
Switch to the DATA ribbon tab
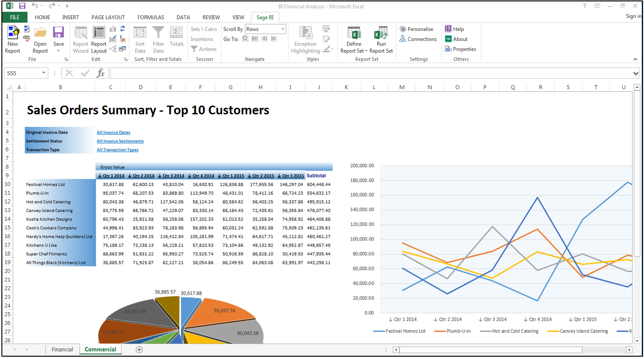click(183, 17)
